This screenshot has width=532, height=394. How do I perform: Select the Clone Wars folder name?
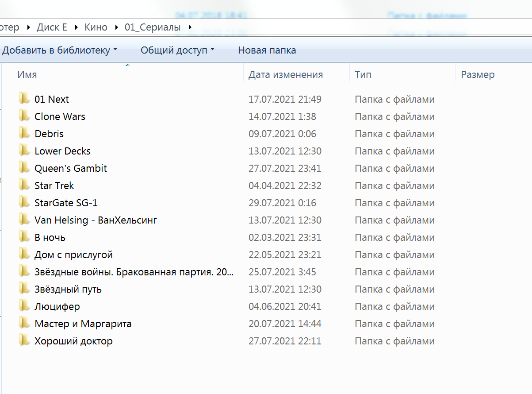(x=60, y=116)
